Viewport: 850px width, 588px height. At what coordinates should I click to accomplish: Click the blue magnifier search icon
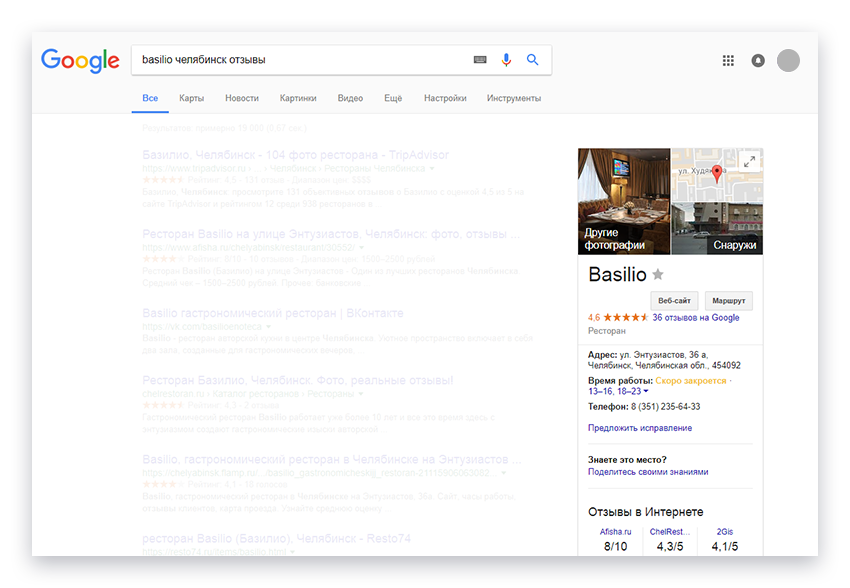(532, 60)
